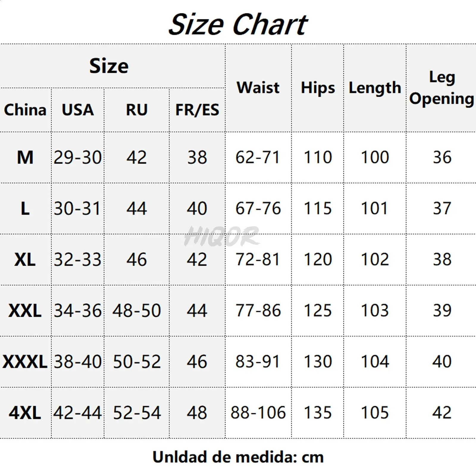This screenshot has height=476, width=476.
Task: Click the China size sub-header
Action: pyautogui.click(x=25, y=110)
